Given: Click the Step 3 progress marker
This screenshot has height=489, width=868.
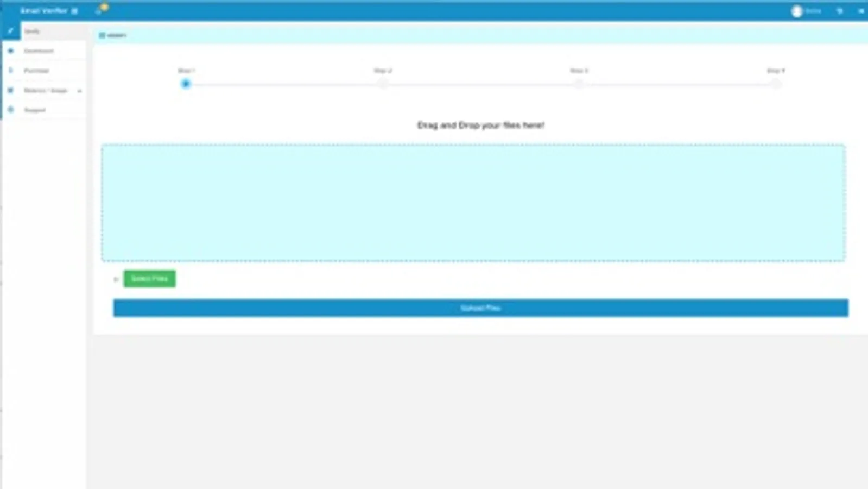Looking at the screenshot, I should point(579,84).
